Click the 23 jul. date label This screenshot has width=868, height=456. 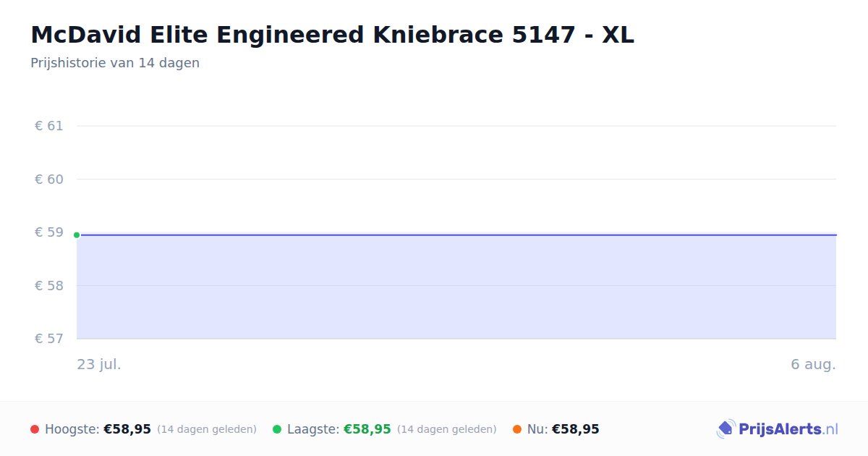click(99, 364)
